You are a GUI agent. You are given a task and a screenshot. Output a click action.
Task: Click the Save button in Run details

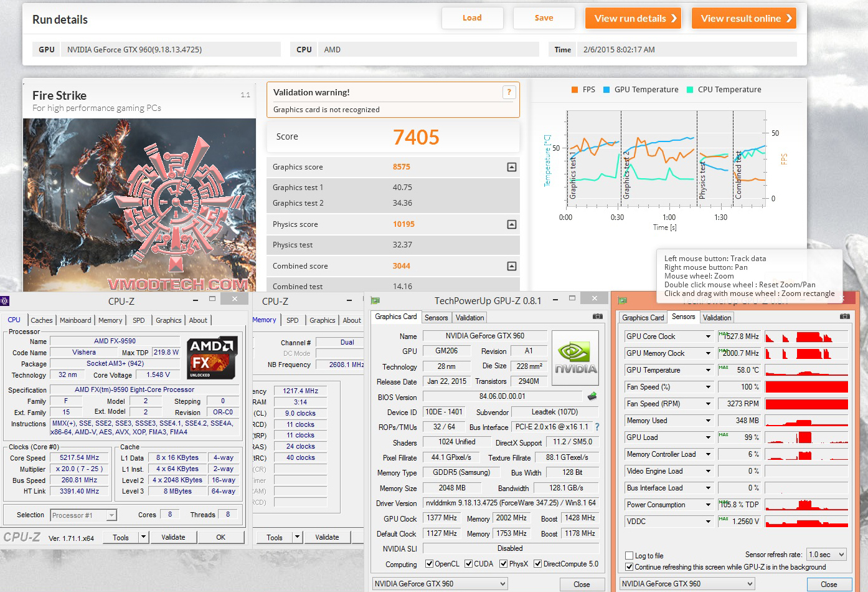click(x=544, y=18)
